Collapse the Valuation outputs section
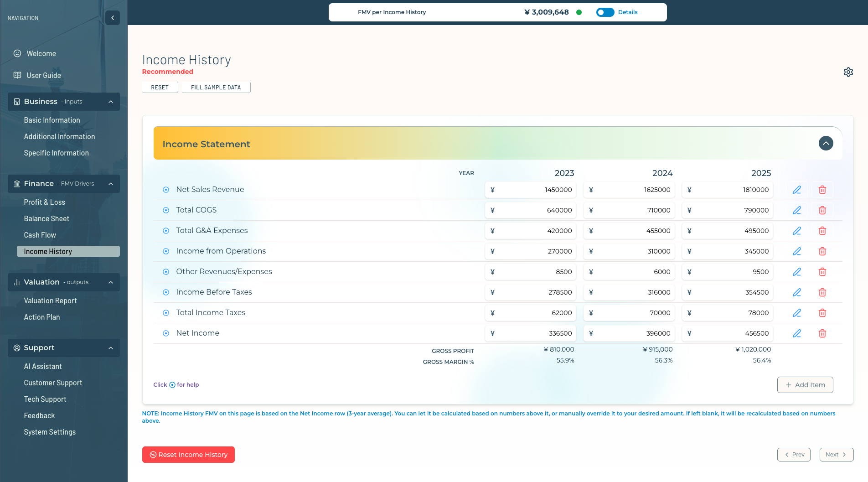The width and height of the screenshot is (868, 482). click(111, 282)
